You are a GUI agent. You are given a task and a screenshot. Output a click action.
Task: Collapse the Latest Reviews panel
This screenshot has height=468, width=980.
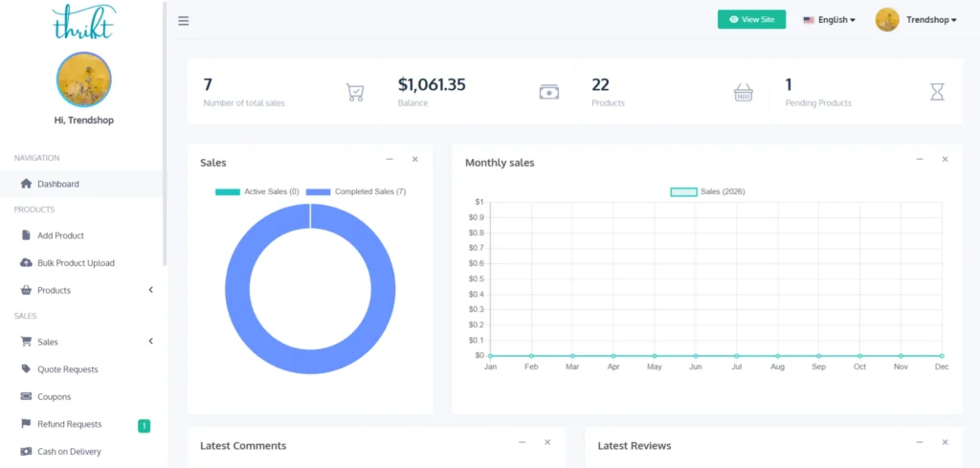click(919, 442)
